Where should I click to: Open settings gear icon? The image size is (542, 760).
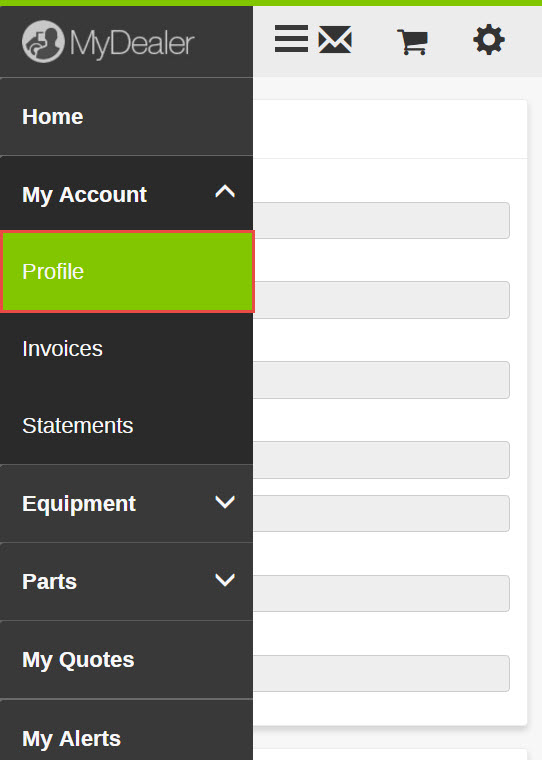click(x=489, y=40)
